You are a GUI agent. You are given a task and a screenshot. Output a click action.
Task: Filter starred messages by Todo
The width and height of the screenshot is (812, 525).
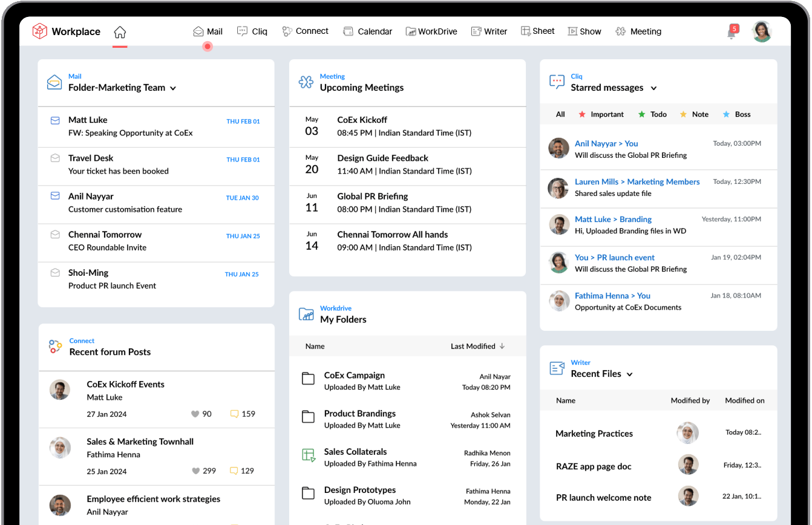(x=652, y=114)
